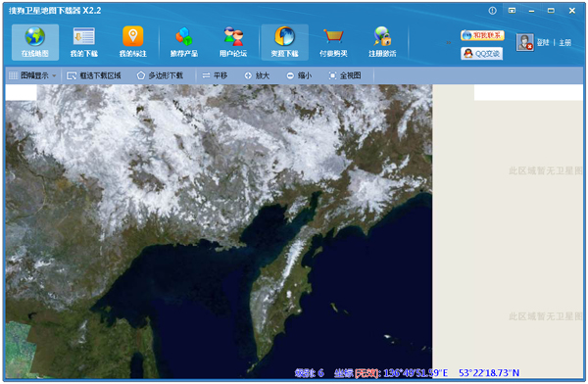The height and width of the screenshot is (384, 588).
Task: Click the 我的标注 orange pin icon
Action: point(132,36)
